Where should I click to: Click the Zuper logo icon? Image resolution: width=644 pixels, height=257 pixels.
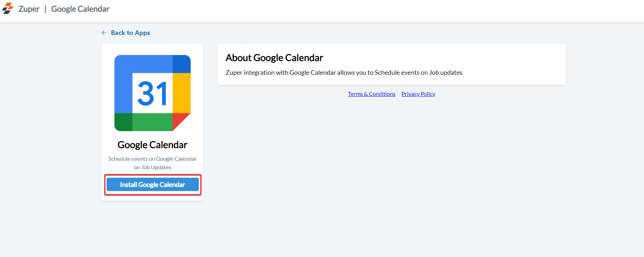(x=8, y=8)
